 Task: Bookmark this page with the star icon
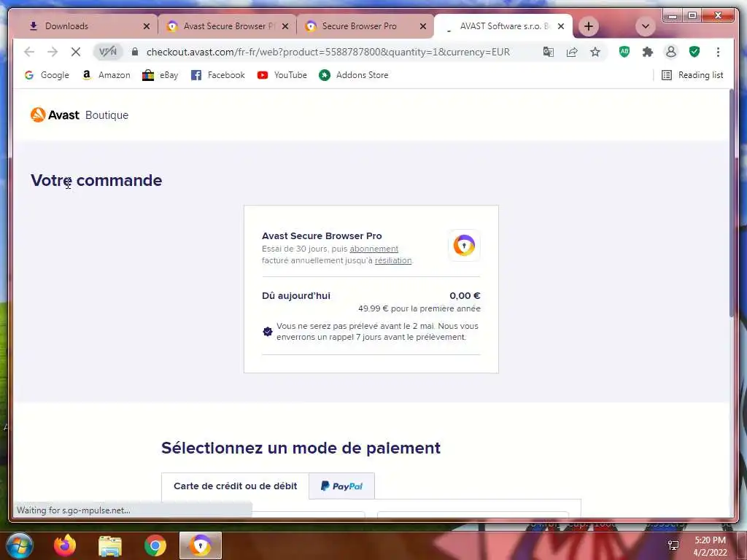[x=595, y=52]
